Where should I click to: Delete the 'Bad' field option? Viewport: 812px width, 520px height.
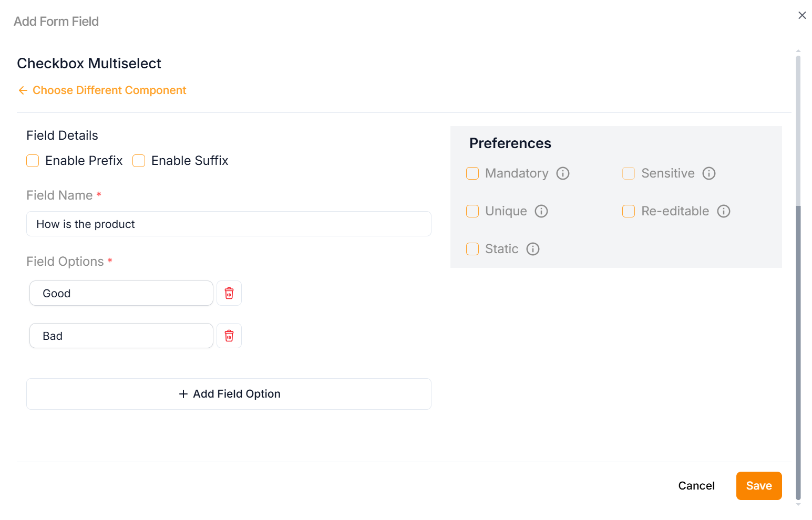[229, 336]
